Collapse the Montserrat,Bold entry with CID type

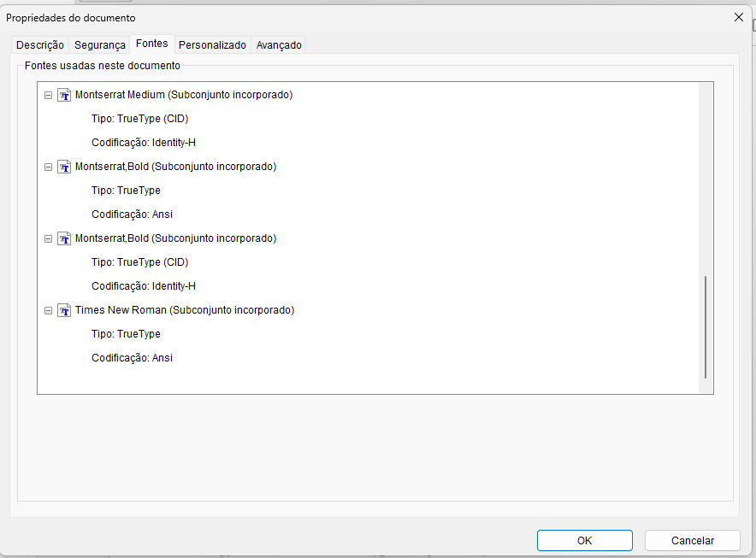pyautogui.click(x=48, y=239)
